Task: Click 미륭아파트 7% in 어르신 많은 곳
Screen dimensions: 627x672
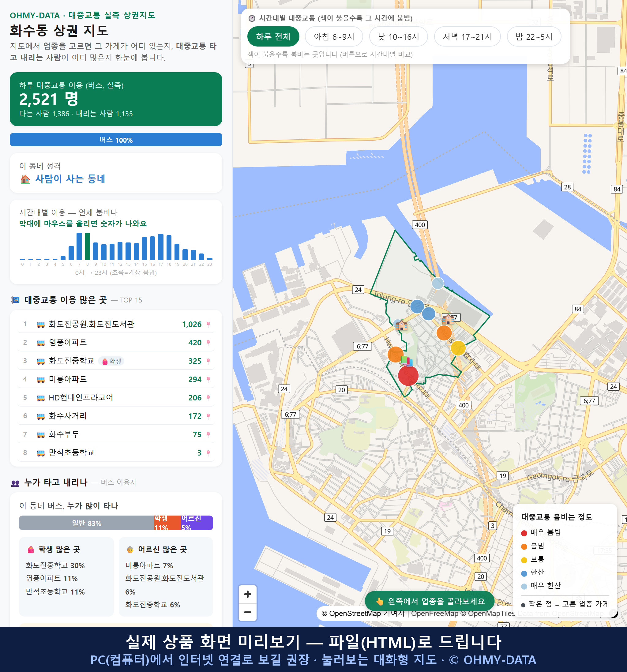Action: click(x=149, y=565)
